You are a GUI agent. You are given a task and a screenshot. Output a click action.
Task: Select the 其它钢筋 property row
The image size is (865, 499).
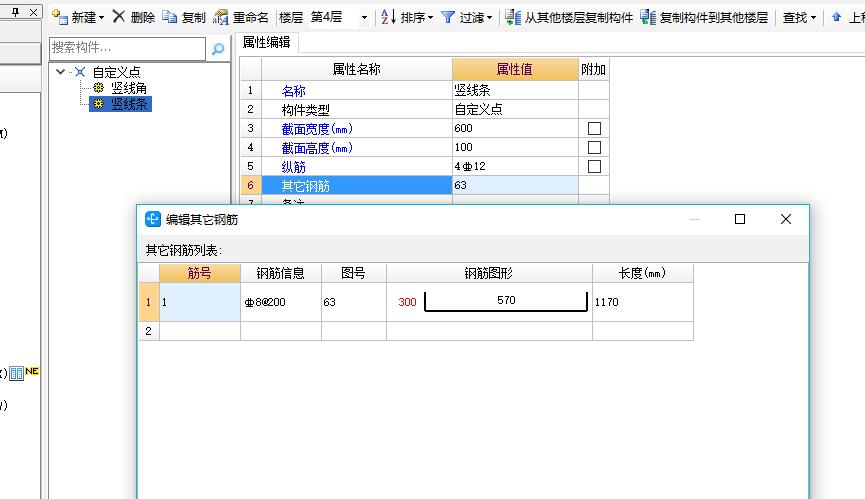click(356, 185)
